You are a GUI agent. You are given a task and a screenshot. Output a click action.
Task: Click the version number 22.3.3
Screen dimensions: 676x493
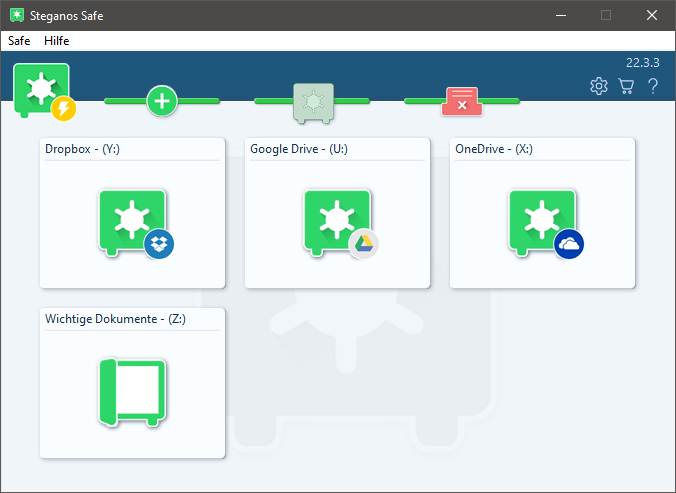[x=642, y=63]
